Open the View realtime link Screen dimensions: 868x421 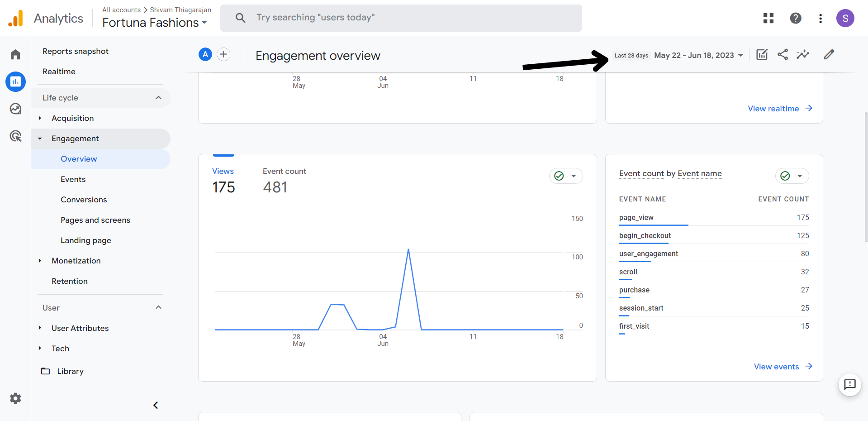tap(780, 108)
